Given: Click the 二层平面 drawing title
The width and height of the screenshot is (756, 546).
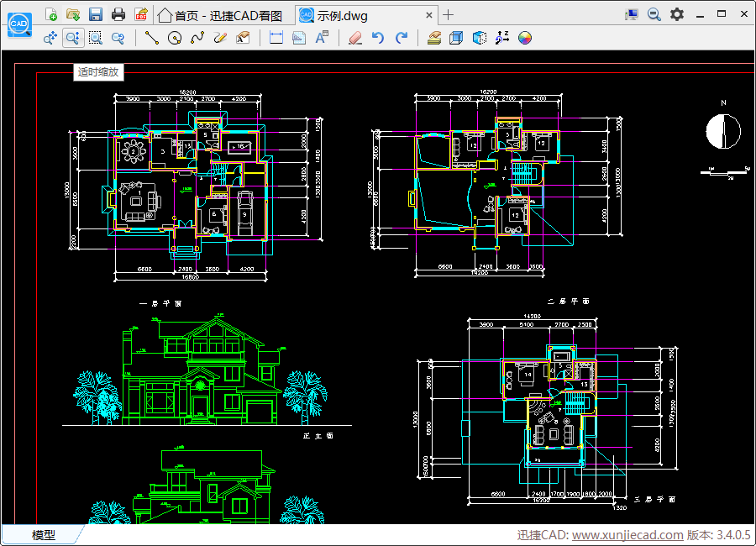Looking at the screenshot, I should click(x=569, y=301).
